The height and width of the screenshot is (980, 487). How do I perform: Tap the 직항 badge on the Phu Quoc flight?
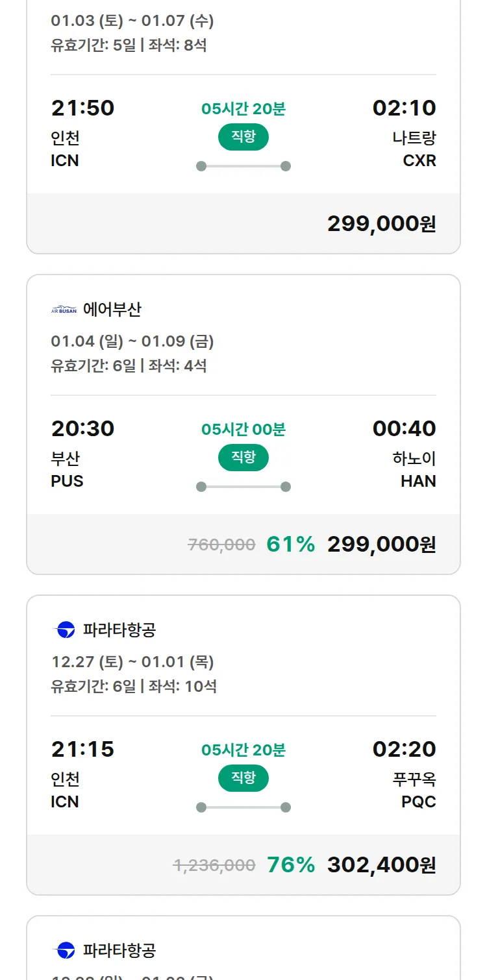[243, 778]
